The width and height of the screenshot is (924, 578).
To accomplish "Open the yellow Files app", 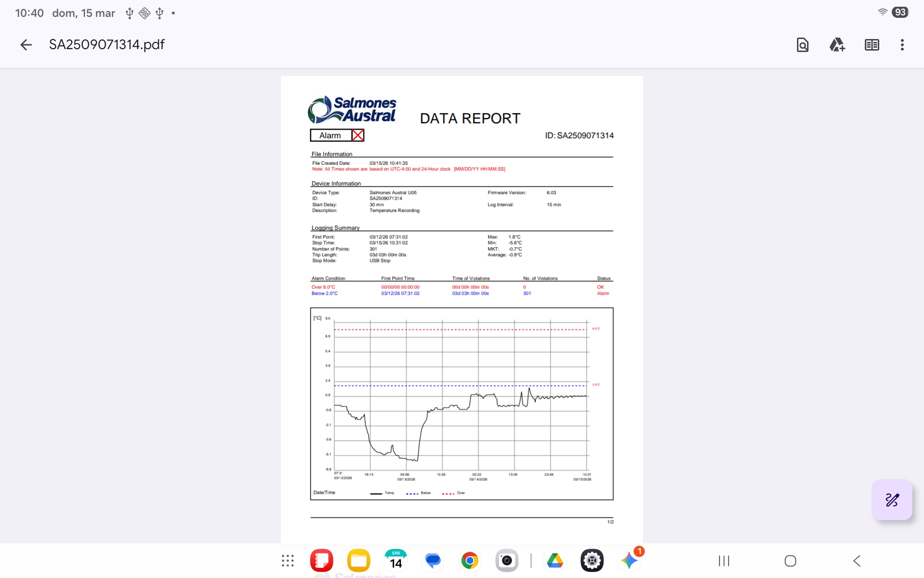I will [x=359, y=561].
